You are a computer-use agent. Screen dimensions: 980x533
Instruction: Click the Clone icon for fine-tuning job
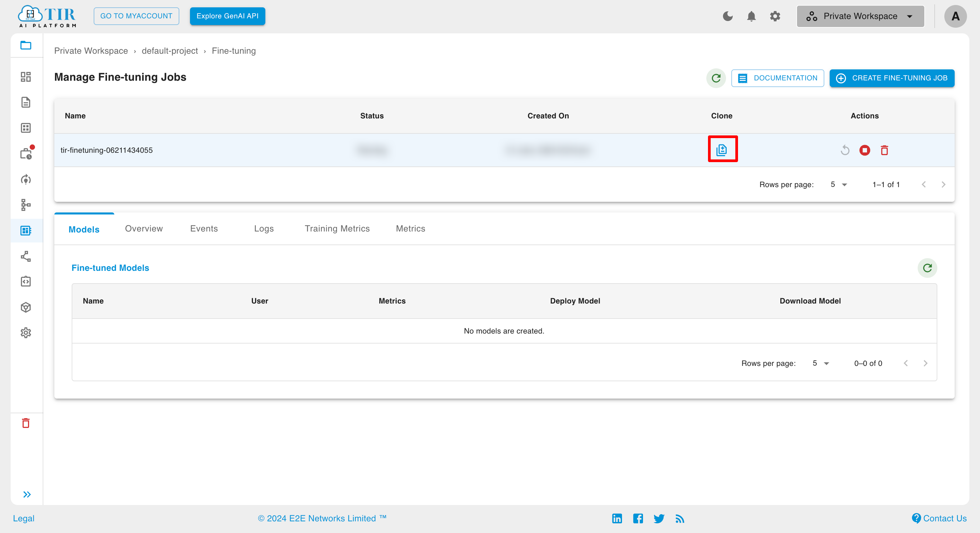(722, 150)
